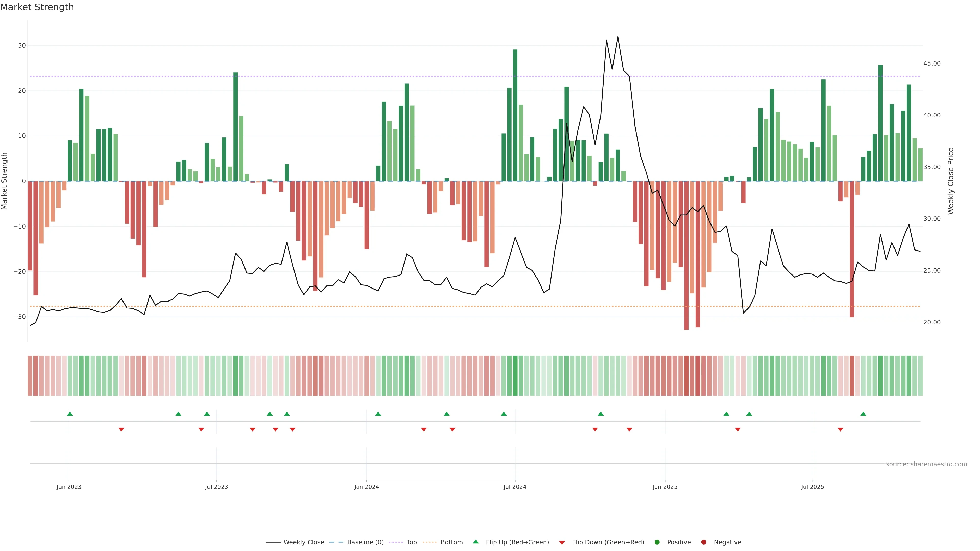Image resolution: width=980 pixels, height=551 pixels.
Task: Select the first flip-up marker near Jan 2023
Action: (70, 414)
